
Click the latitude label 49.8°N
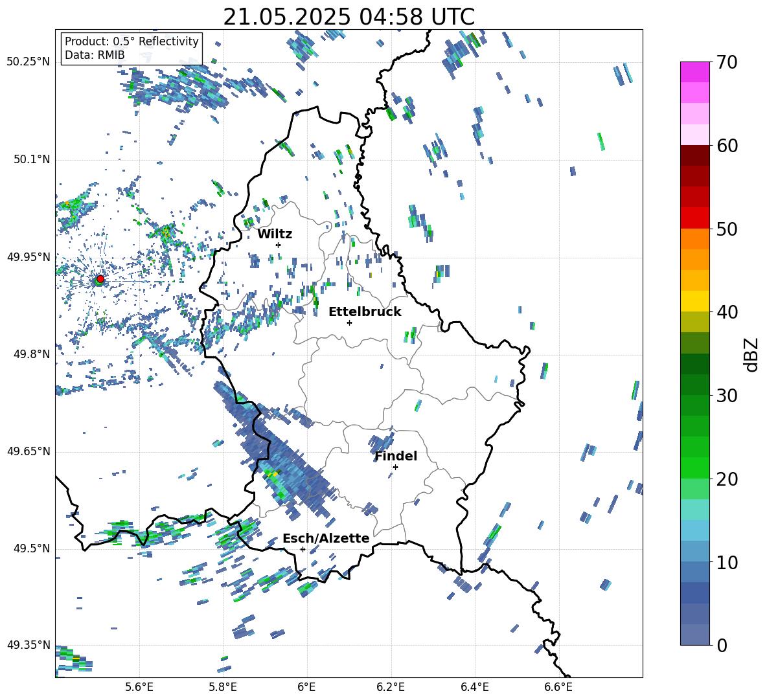pyautogui.click(x=31, y=354)
